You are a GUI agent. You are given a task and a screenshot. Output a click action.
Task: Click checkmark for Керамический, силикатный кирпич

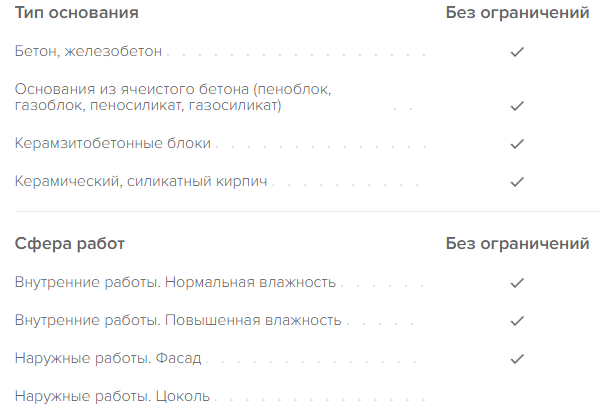517,182
